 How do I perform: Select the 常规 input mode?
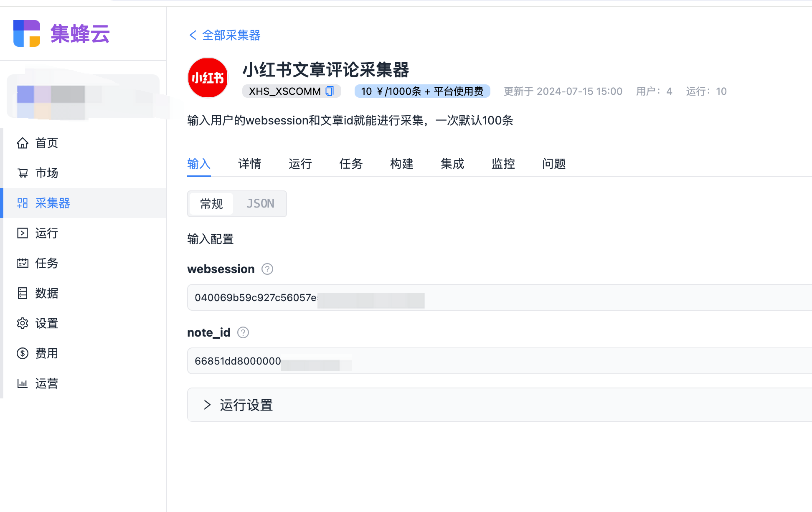(211, 204)
